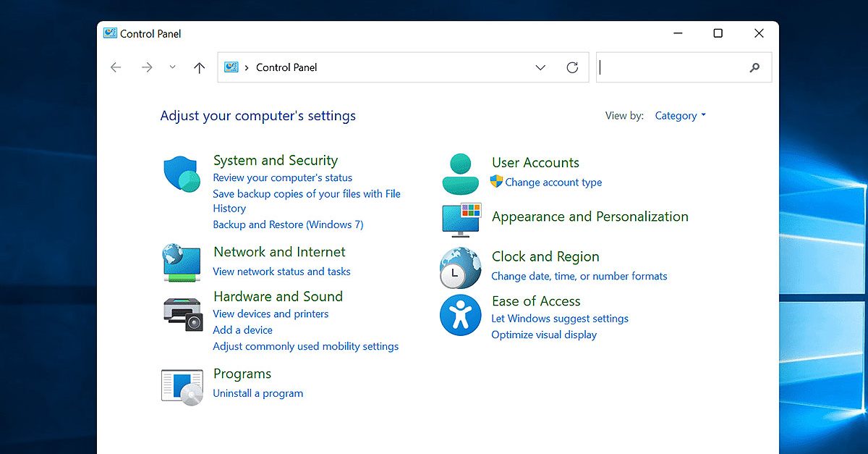
Task: Open the Appearance and Personalization monitor icon
Action: click(461, 219)
